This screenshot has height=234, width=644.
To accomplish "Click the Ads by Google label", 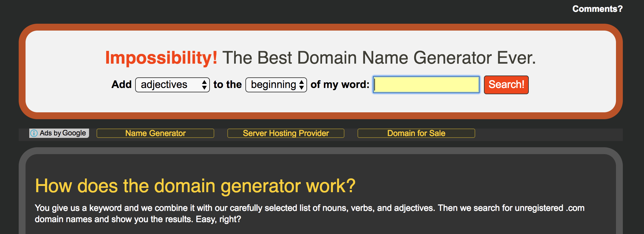I will tap(63, 133).
